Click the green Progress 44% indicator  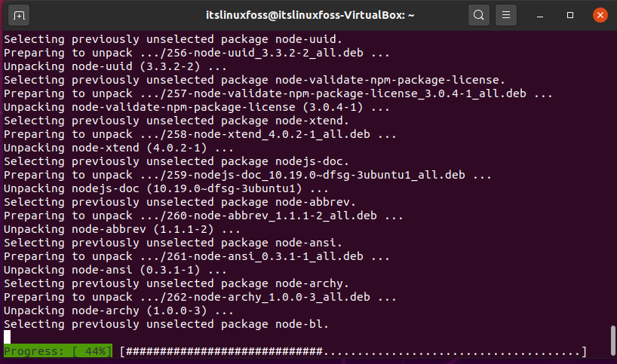tap(58, 351)
